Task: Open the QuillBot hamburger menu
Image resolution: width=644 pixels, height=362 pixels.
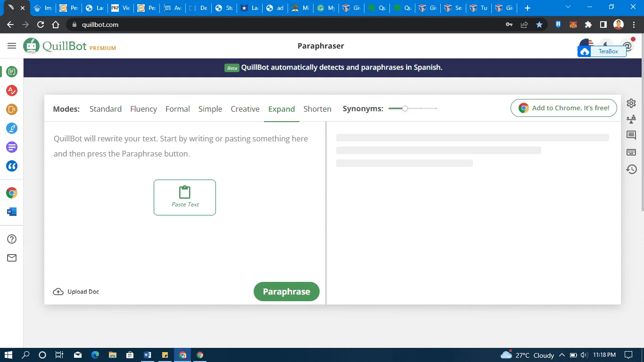Action: tap(12, 46)
